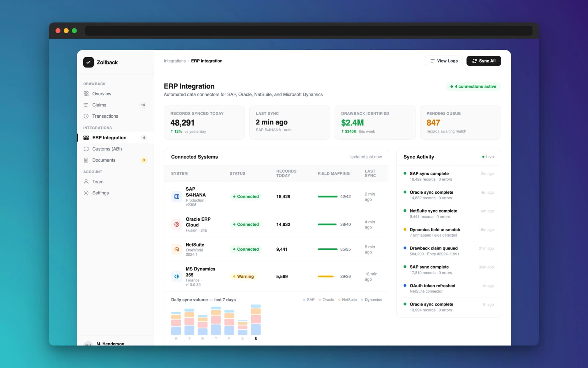Click the Settings gear icon
This screenshot has width=588, height=368.
[x=86, y=193]
